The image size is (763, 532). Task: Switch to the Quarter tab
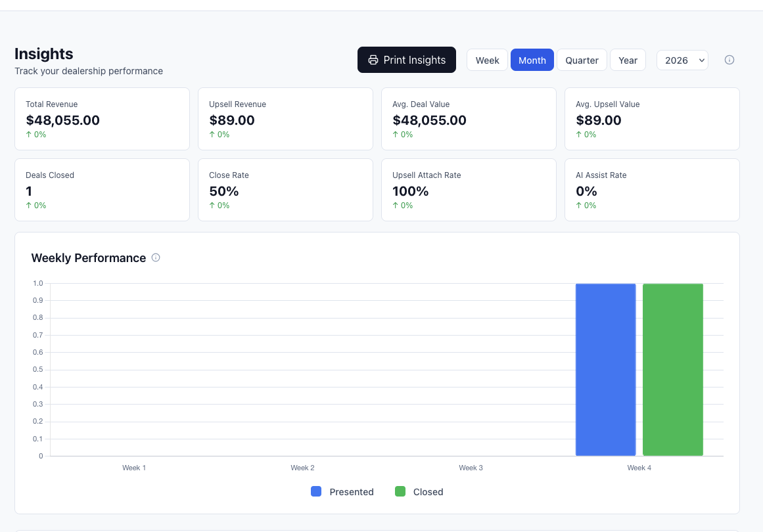(582, 60)
